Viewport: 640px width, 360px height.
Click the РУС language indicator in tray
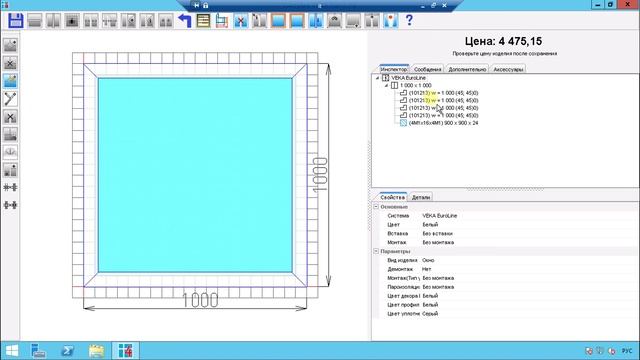coord(627,351)
